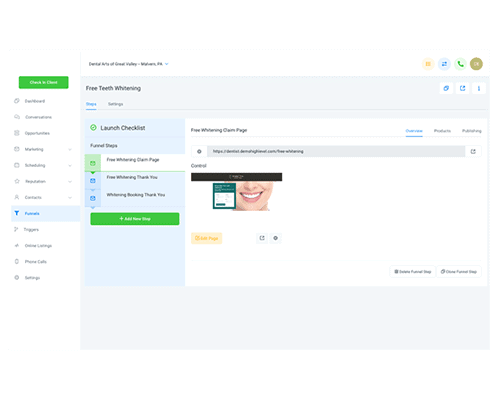Click the Whitening Booking Thank You step icon
The image size is (500, 400).
(x=93, y=198)
